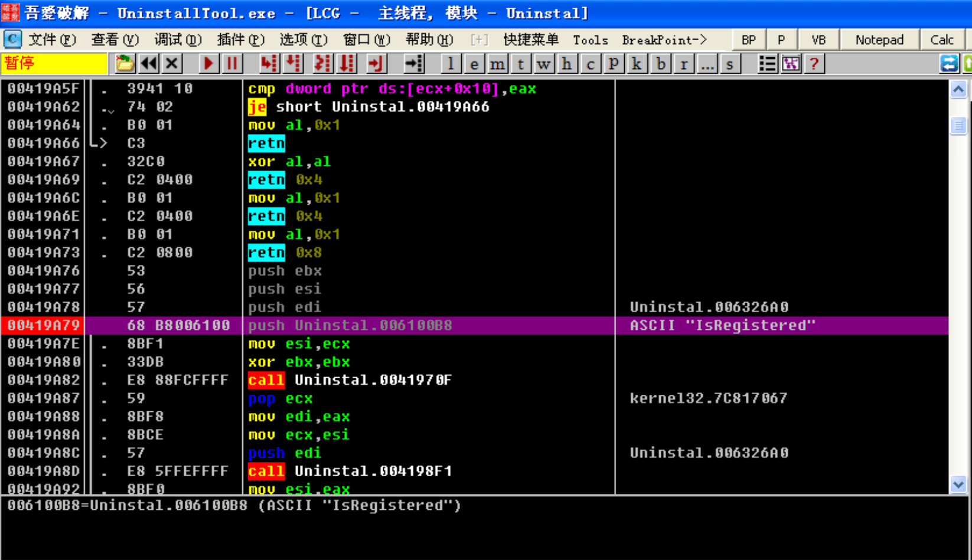Open the 插件(P) menu

[x=240, y=40]
